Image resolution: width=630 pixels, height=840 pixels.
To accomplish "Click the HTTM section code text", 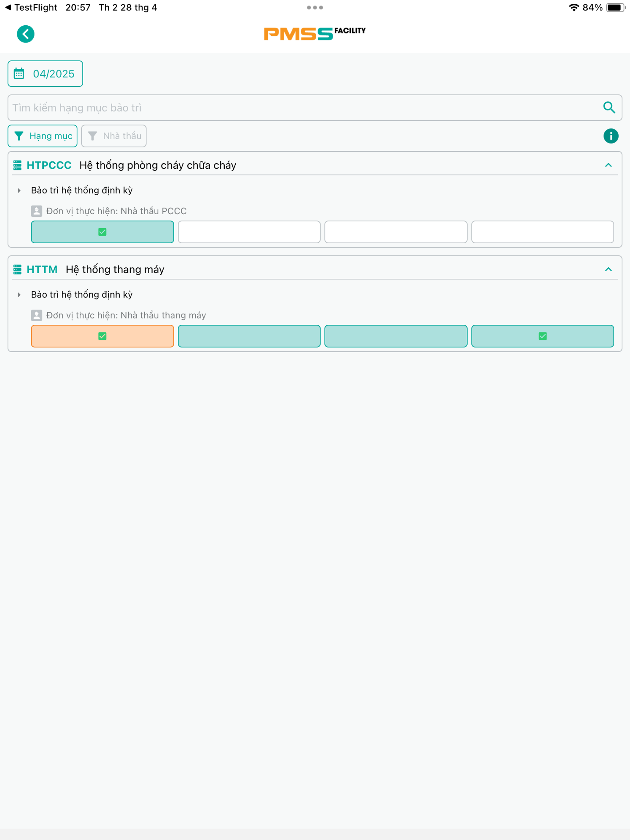I will (42, 270).
